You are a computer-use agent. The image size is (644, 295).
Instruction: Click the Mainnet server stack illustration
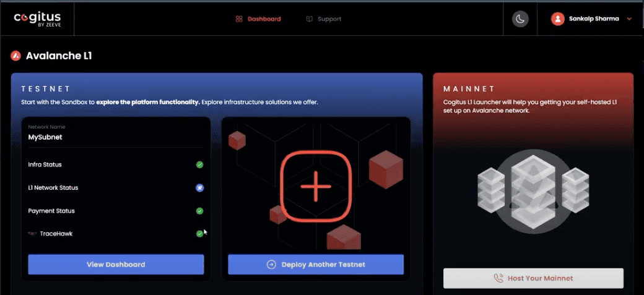[x=533, y=192]
